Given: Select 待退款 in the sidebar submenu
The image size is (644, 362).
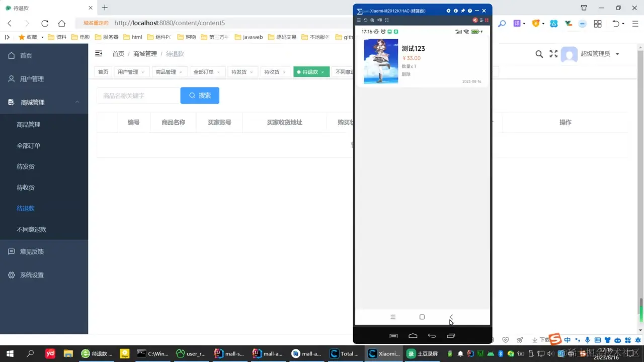Looking at the screenshot, I should coord(44,208).
